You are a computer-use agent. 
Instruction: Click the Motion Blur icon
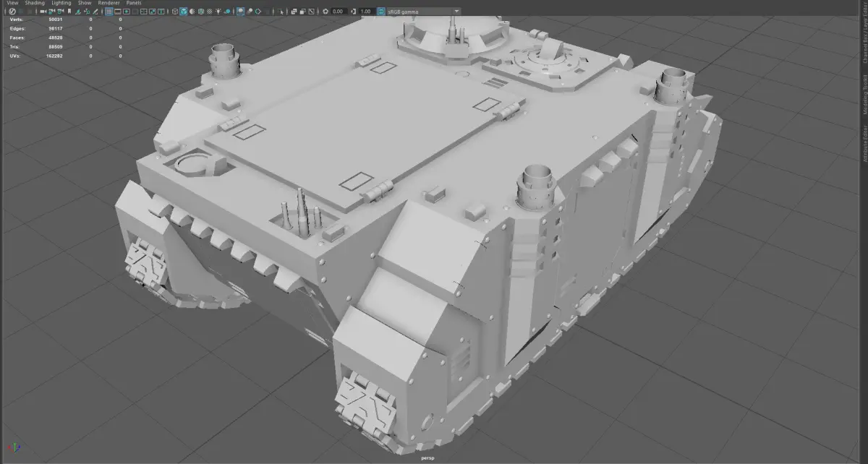point(250,12)
